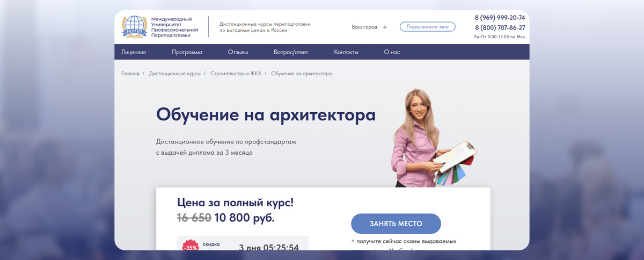Select О нас menu item
Viewport: 644px width, 260px height.
(x=392, y=52)
